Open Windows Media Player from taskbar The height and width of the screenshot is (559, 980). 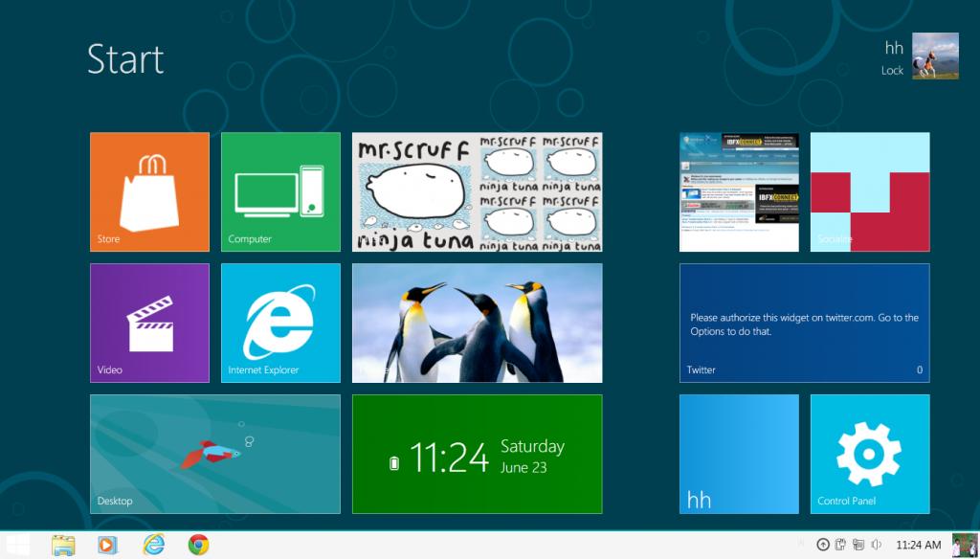107,546
